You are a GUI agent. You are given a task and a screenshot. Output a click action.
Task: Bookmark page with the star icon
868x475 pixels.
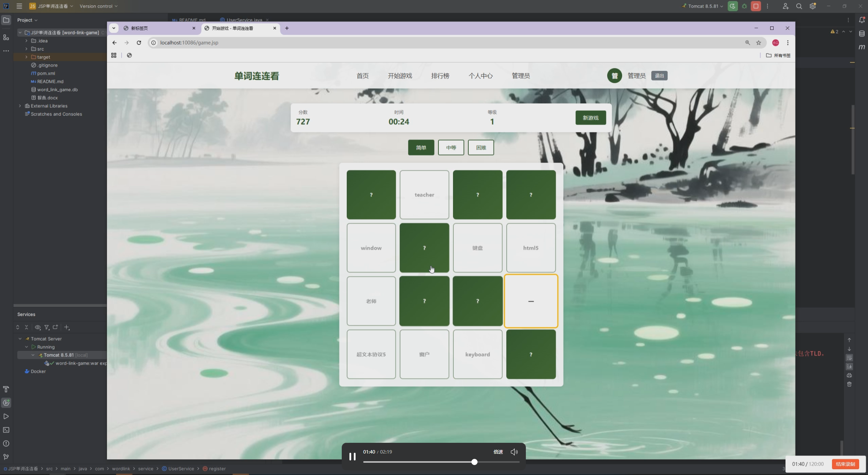[x=758, y=43]
